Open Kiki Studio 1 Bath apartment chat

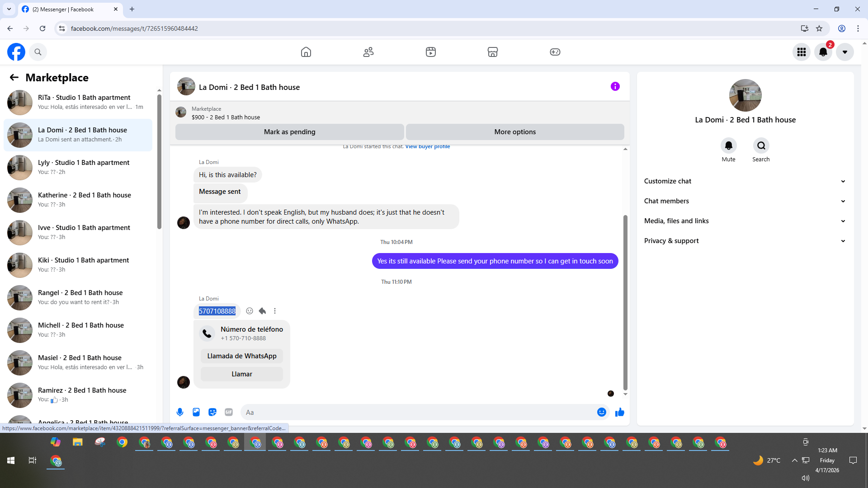tap(78, 265)
